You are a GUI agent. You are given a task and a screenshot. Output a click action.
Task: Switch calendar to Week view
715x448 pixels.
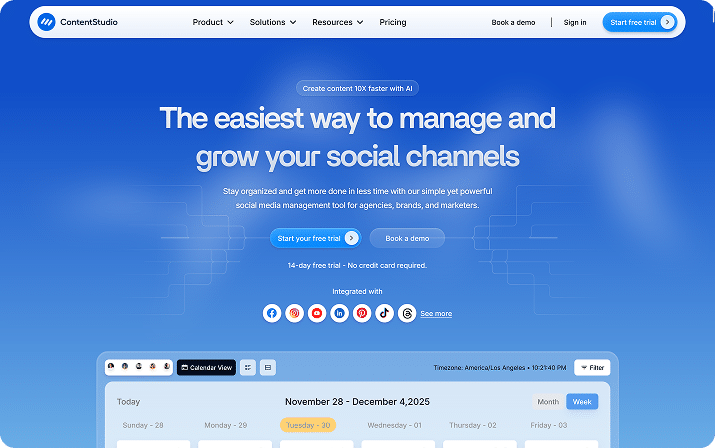[582, 401]
